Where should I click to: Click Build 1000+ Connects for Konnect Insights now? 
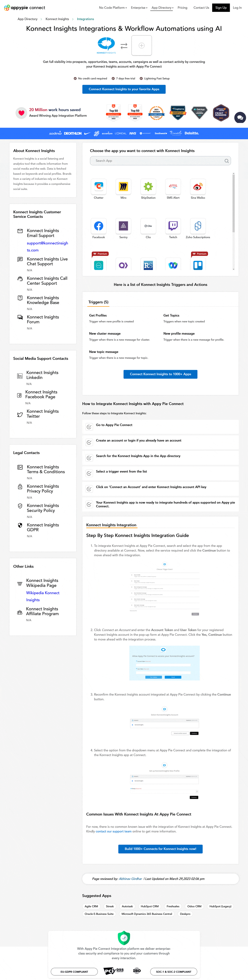point(161,849)
